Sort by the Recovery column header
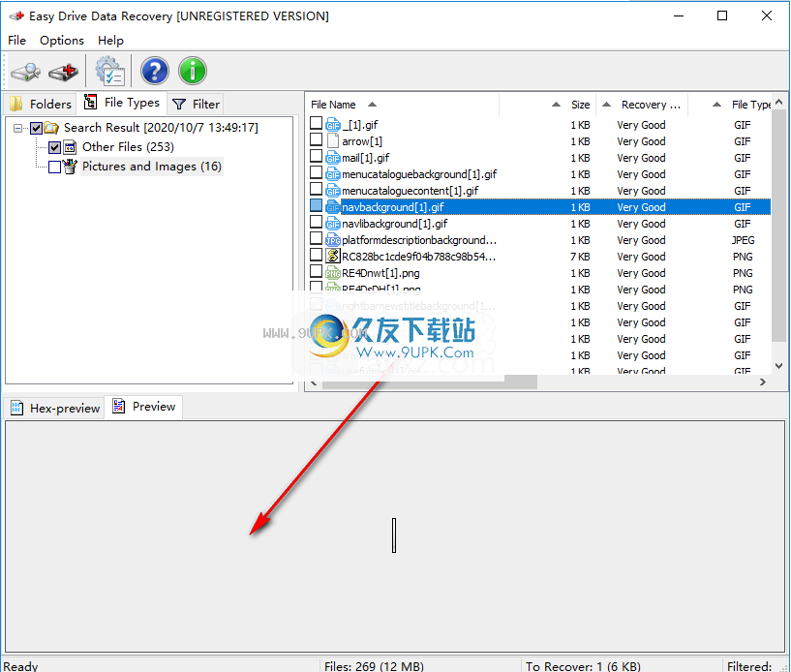 tap(651, 105)
